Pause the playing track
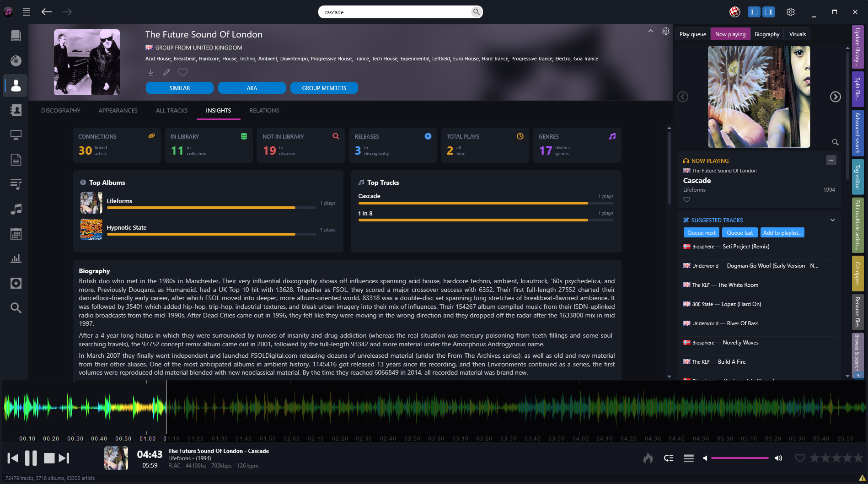 (x=31, y=458)
